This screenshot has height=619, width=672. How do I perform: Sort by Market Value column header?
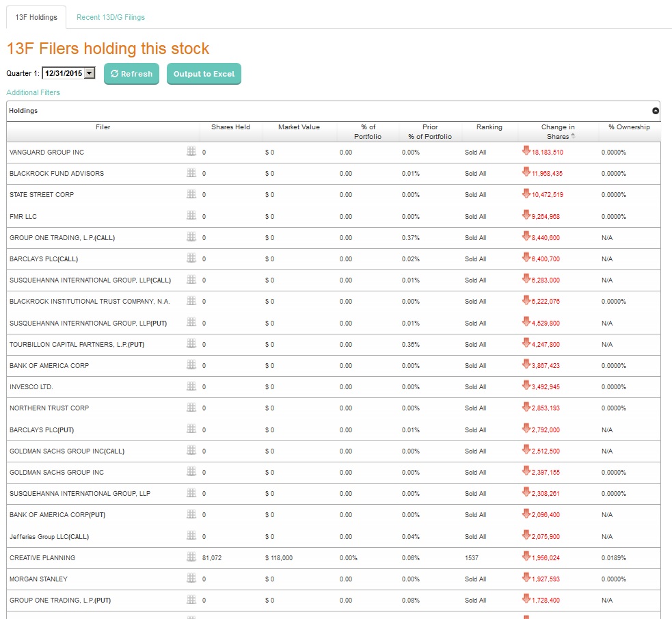[299, 127]
